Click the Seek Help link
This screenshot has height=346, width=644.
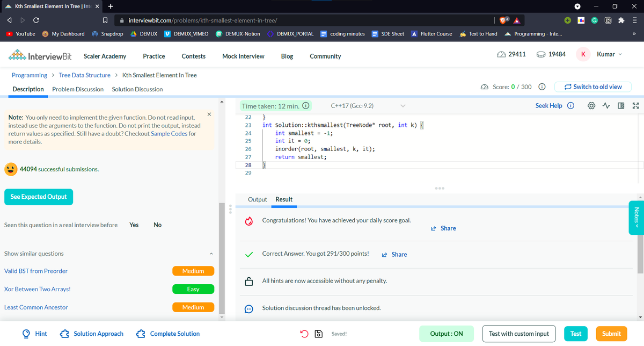[549, 106]
